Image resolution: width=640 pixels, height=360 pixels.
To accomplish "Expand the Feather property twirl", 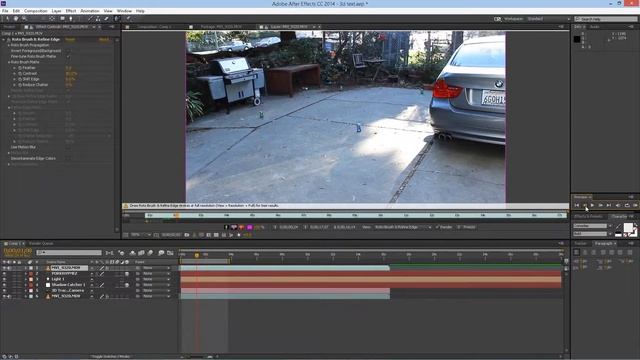I will coord(14,68).
